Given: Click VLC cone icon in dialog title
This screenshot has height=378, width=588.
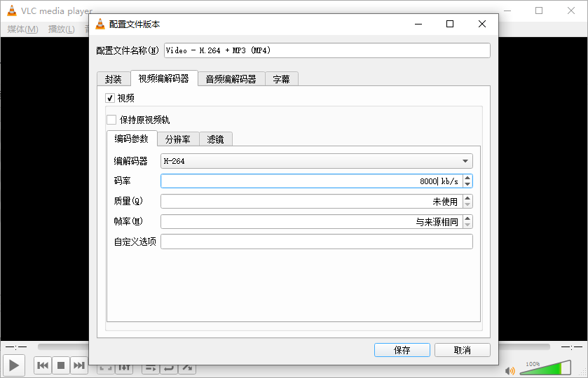Looking at the screenshot, I should (100, 24).
